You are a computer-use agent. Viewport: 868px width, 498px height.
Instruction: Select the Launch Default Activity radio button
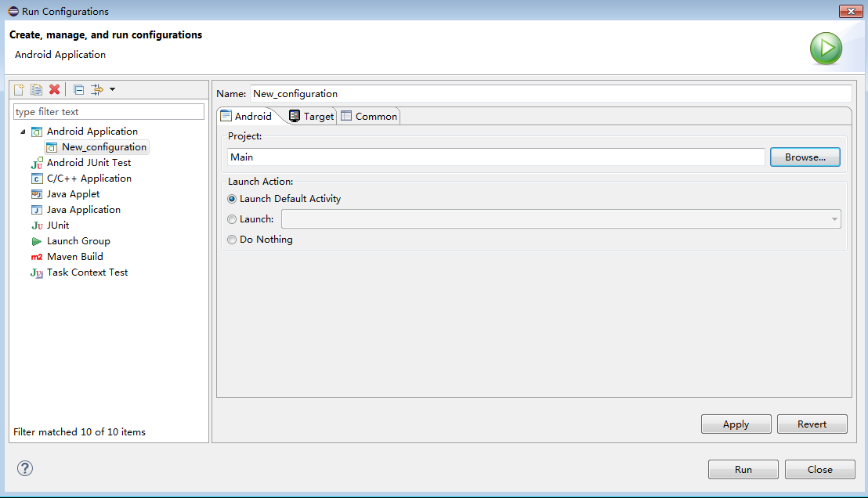[x=232, y=199]
